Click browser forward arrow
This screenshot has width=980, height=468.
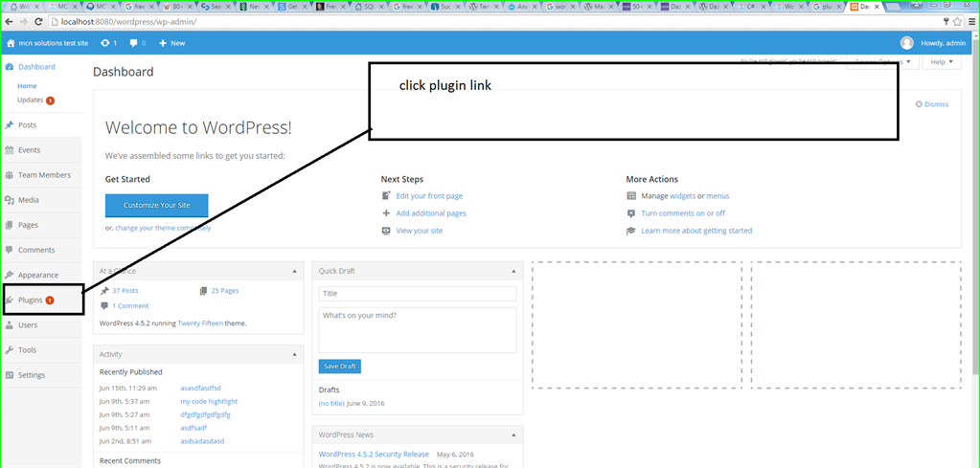click(23, 21)
